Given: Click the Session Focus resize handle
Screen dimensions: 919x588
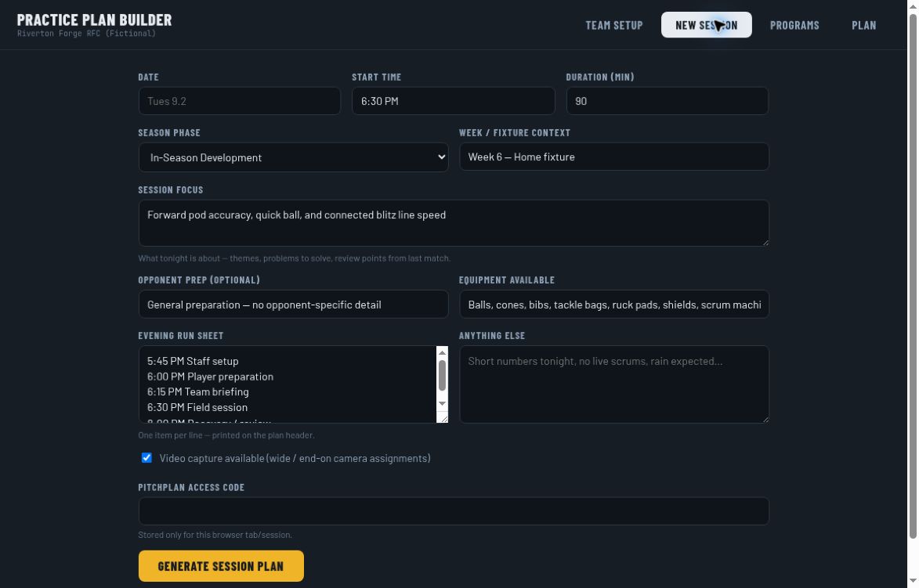Looking at the screenshot, I should click(765, 242).
